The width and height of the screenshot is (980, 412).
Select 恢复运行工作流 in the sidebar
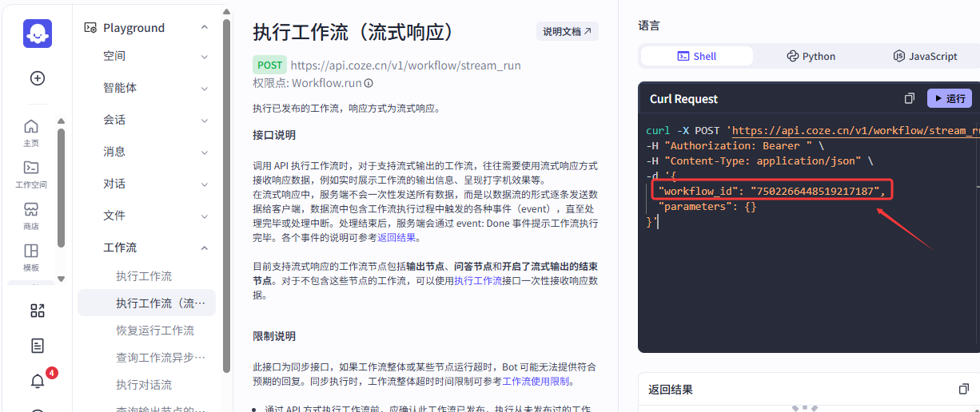155,331
